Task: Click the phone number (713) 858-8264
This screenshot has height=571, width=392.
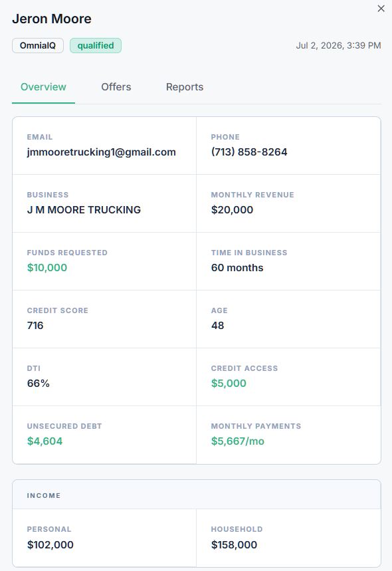Action: [x=249, y=152]
